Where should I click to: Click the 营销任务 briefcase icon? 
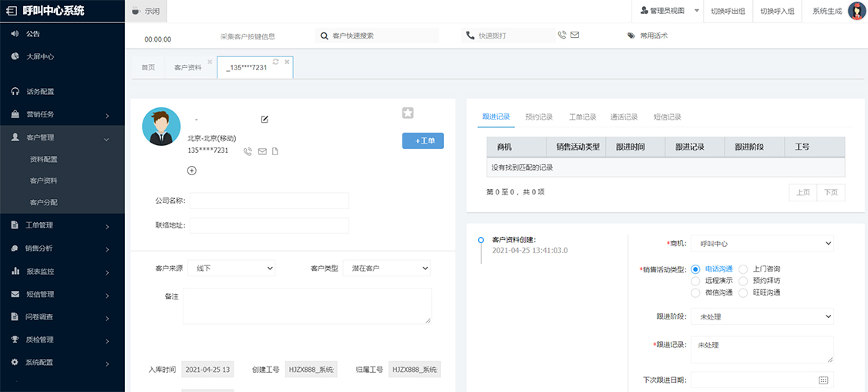click(15, 114)
